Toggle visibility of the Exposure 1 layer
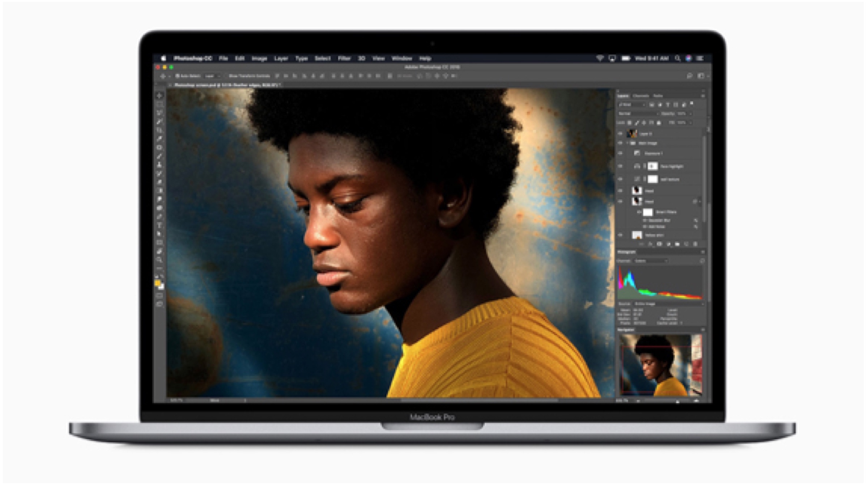The width and height of the screenshot is (868, 486). [x=620, y=153]
